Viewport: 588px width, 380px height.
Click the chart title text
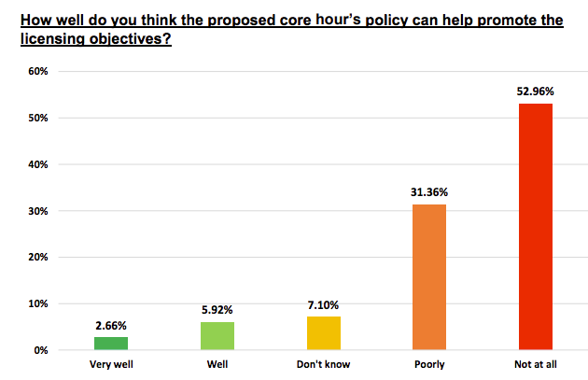pyautogui.click(x=284, y=30)
